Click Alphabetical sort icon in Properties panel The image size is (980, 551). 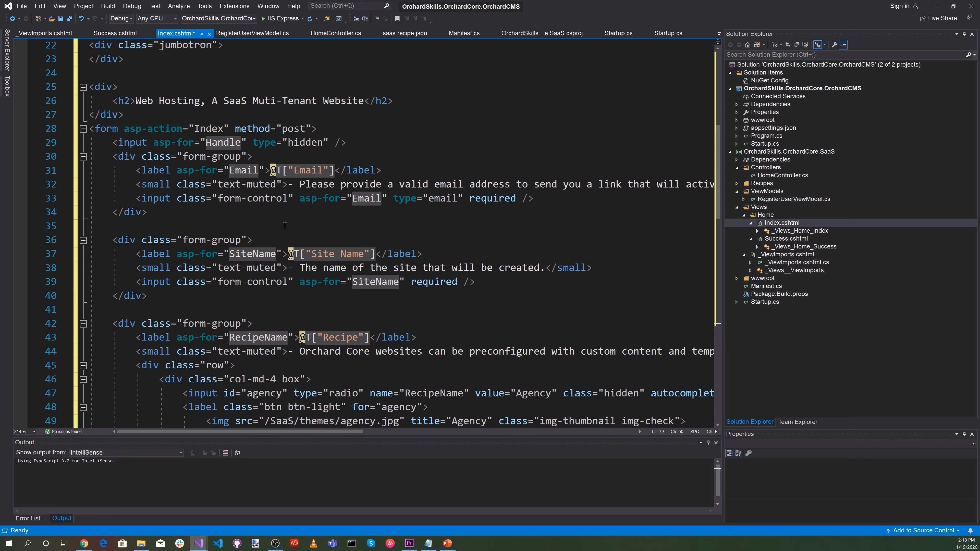click(x=738, y=453)
